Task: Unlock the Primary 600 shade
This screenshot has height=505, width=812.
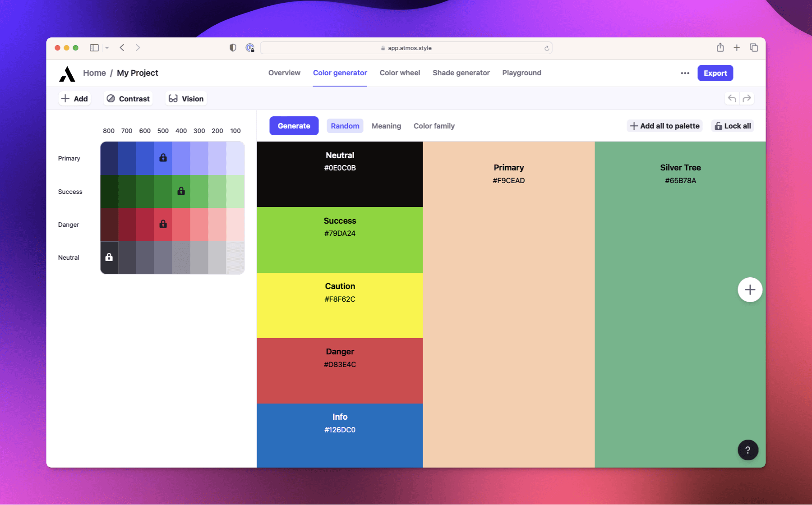Action: [x=163, y=158]
